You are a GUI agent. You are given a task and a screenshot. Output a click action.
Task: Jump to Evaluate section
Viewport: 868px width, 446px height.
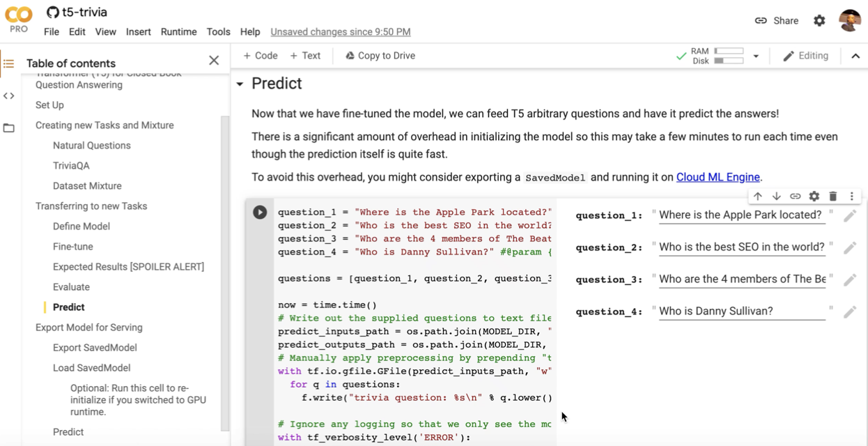[71, 287]
